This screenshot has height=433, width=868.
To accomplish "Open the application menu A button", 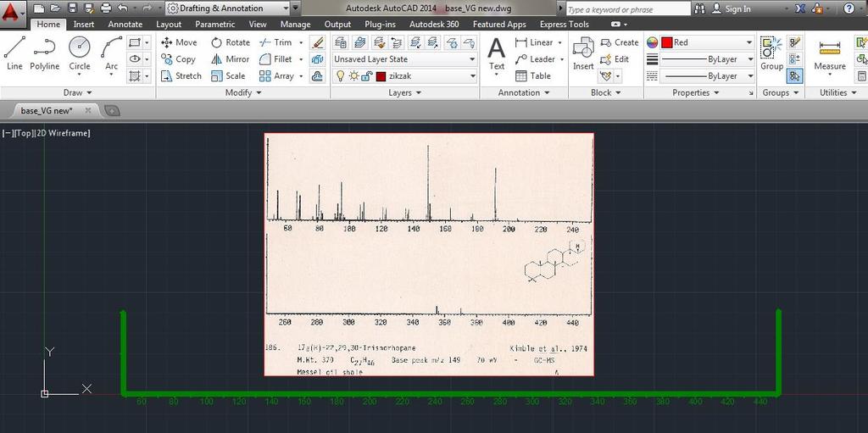I will (12, 12).
